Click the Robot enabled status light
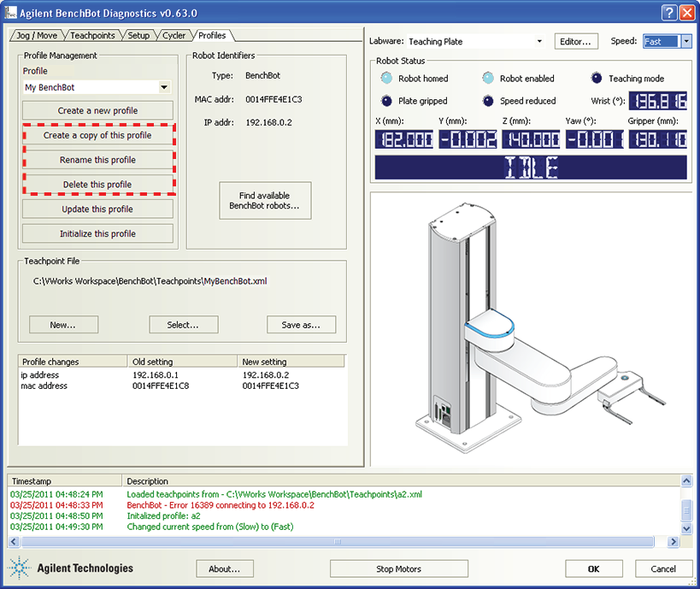 pyautogui.click(x=488, y=79)
